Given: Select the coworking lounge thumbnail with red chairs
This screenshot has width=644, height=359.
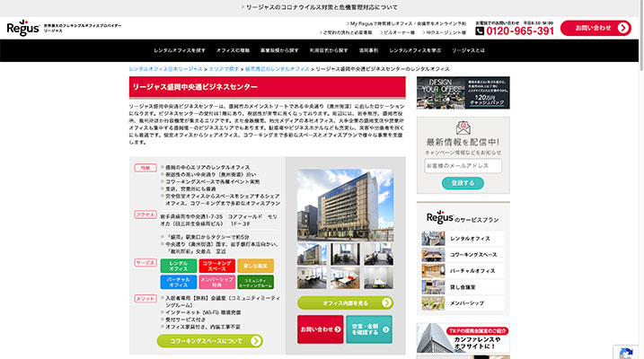Looking at the screenshot, I should pyautogui.click(x=345, y=277).
